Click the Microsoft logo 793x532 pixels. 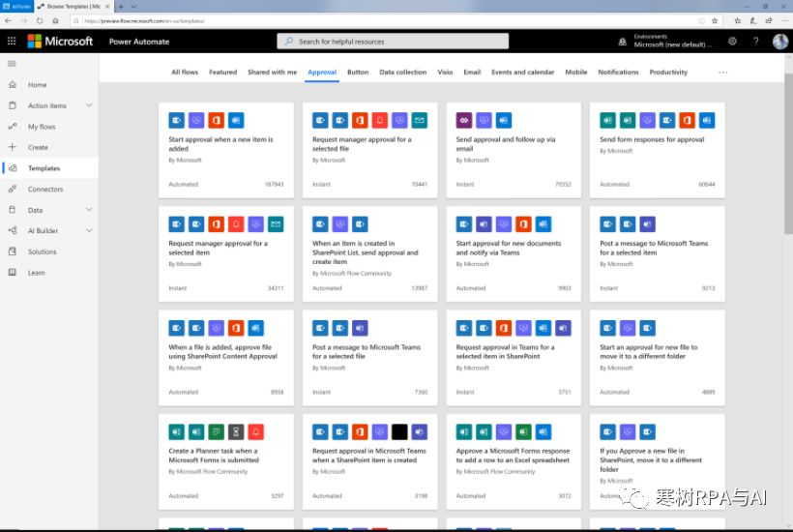(60, 41)
